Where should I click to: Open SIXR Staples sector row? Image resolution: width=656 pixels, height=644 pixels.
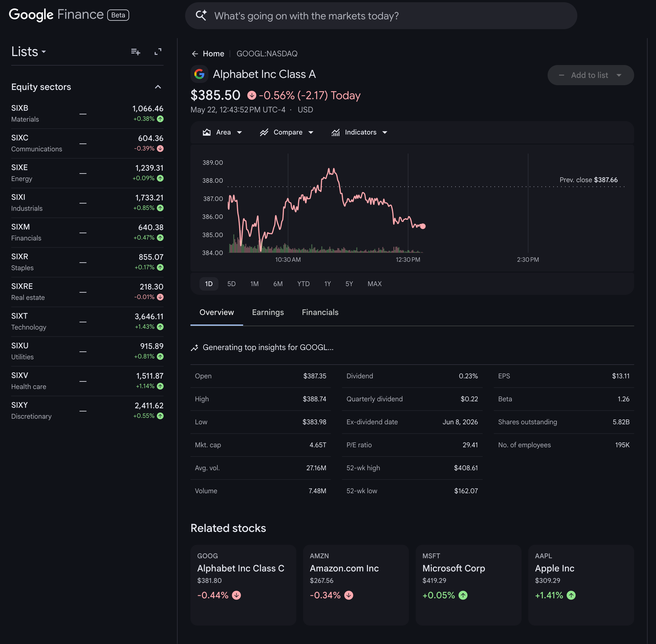point(87,263)
